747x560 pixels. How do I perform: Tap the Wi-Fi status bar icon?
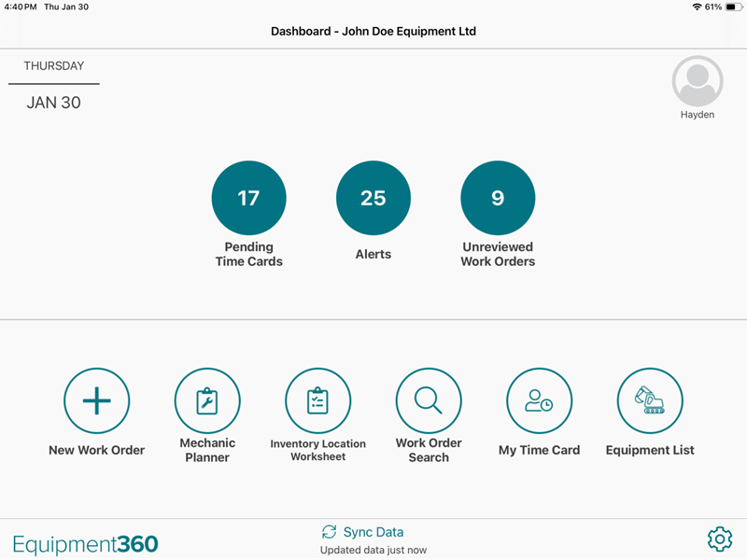point(697,7)
